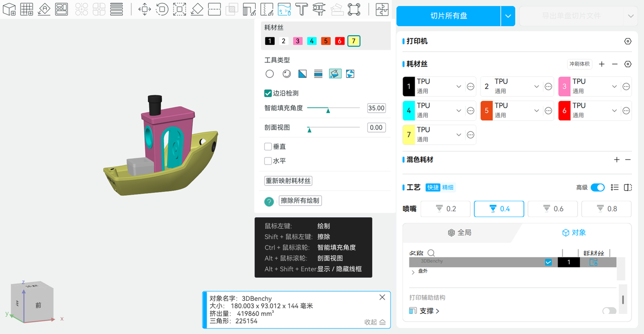Collapse the info box via 收起
The image size is (644, 334).
pyautogui.click(x=375, y=322)
